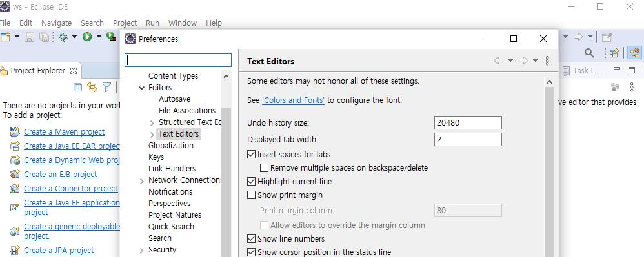644x257 pixels.
Task: Open the Window menu
Action: coord(183,23)
